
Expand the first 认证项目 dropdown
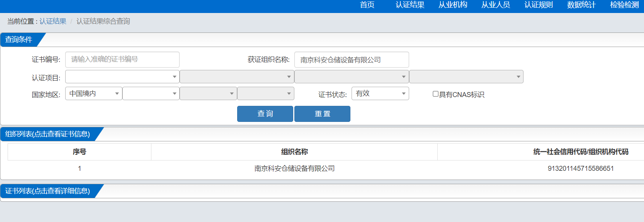point(122,77)
